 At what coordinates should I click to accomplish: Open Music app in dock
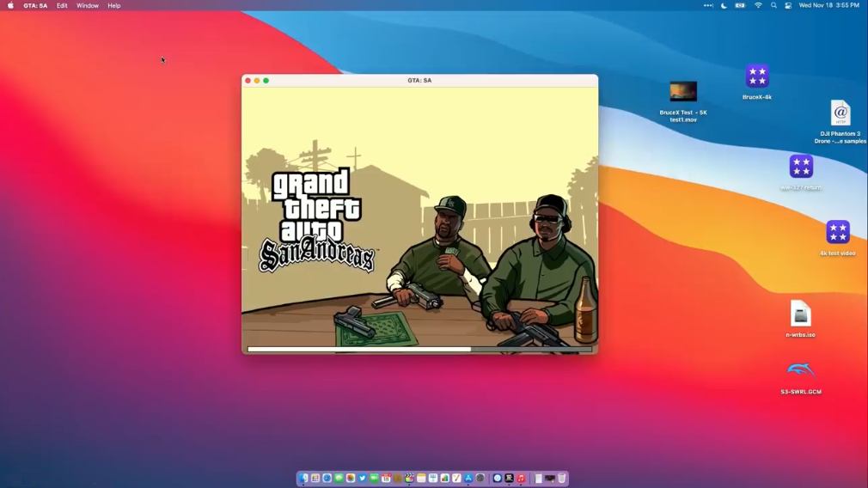click(x=521, y=478)
